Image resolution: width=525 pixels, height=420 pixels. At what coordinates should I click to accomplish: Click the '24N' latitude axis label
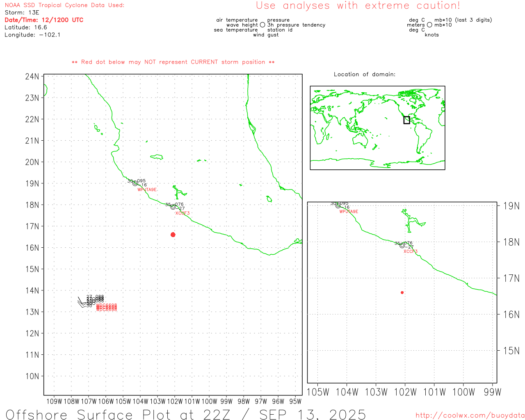[32, 77]
